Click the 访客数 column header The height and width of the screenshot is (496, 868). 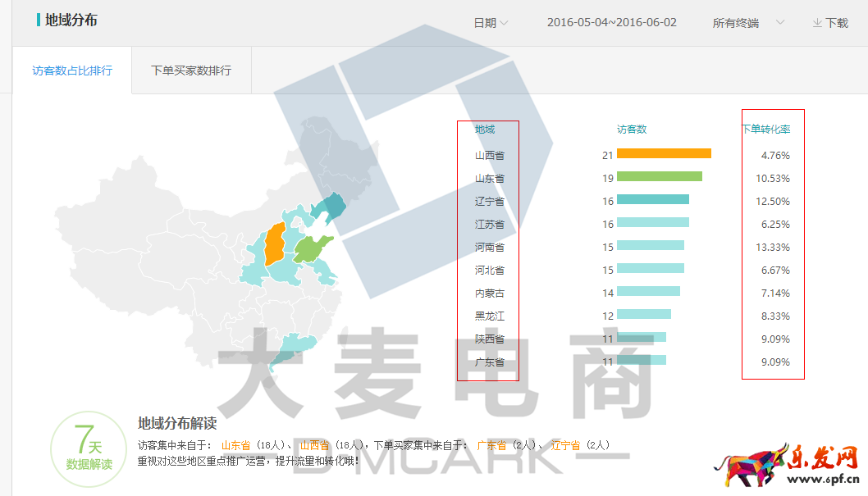(x=632, y=130)
